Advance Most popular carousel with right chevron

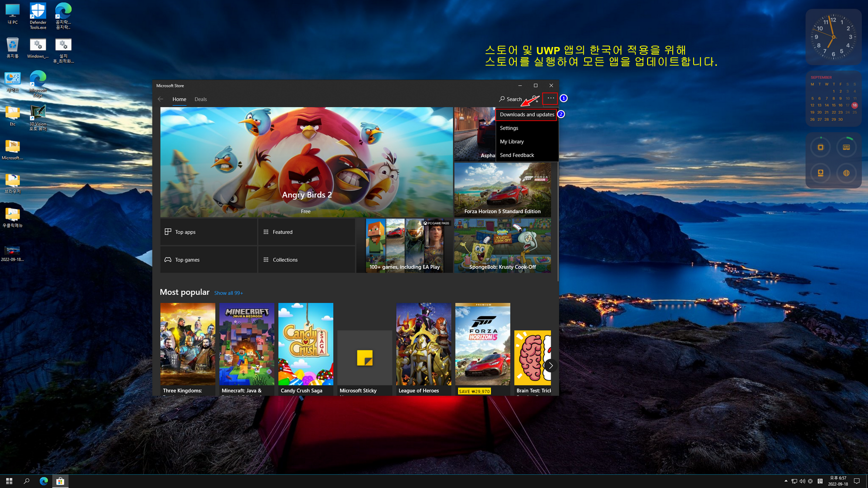pyautogui.click(x=550, y=366)
